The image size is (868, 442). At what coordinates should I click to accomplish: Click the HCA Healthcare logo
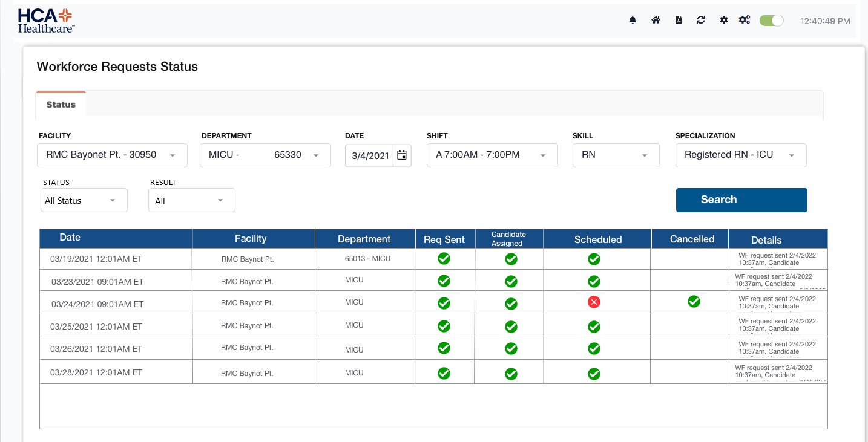[46, 21]
